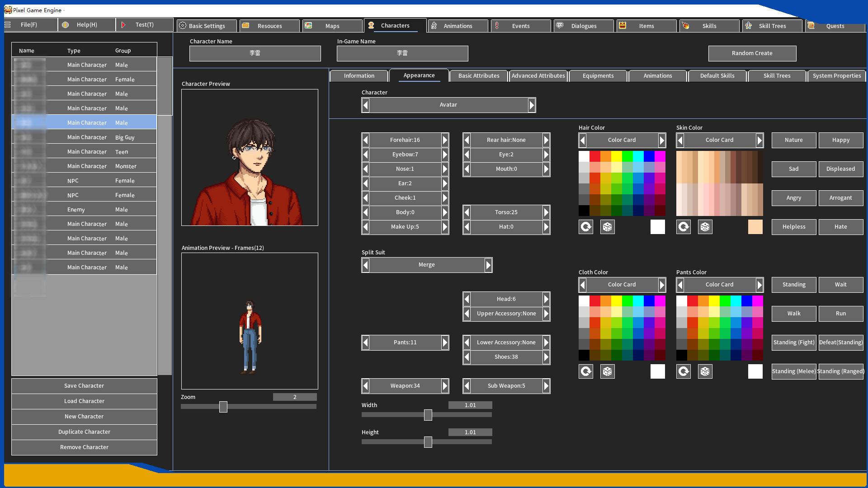Viewport: 868px width, 488px height.
Task: Click the left arrow on the Avatar selector
Action: (x=365, y=105)
